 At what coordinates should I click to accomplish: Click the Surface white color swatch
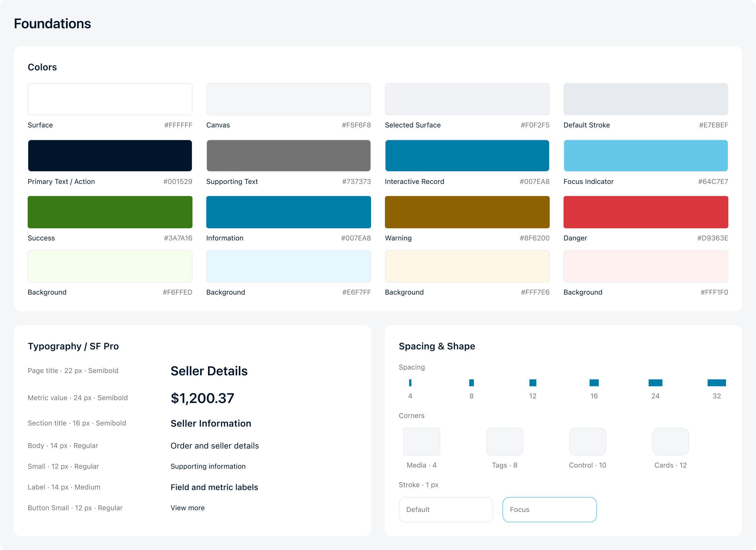point(110,99)
